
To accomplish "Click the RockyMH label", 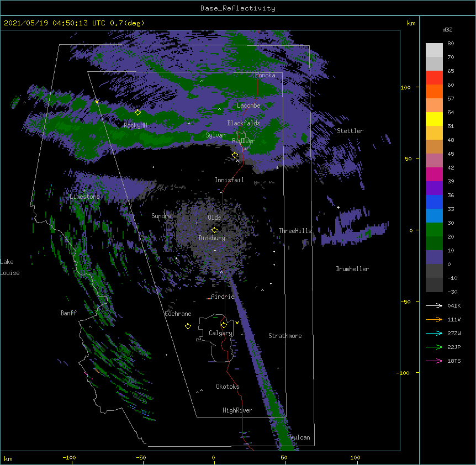I will point(135,125).
